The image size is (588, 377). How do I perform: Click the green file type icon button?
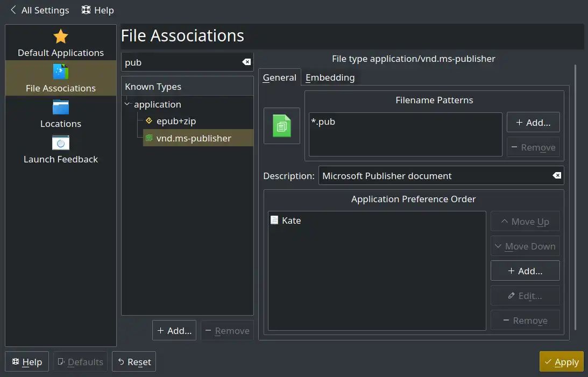[282, 126]
